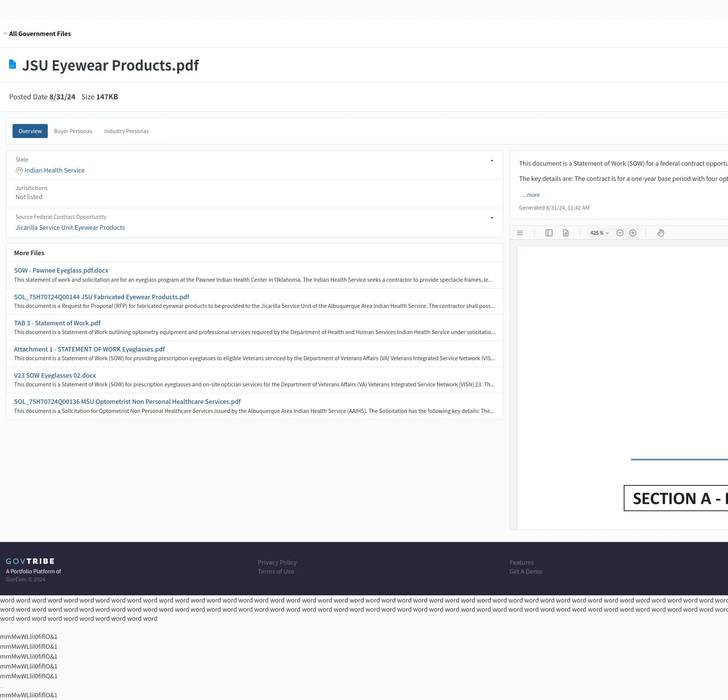
Task: Click the Jurisdictions Not listed value
Action: (29, 197)
